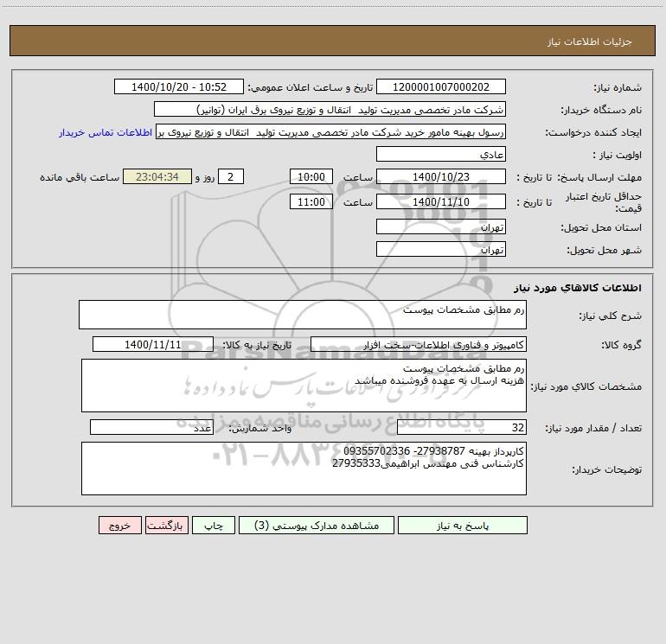The height and width of the screenshot is (644, 666).
Task: Click the quantity field showing 32
Action: pos(462,427)
